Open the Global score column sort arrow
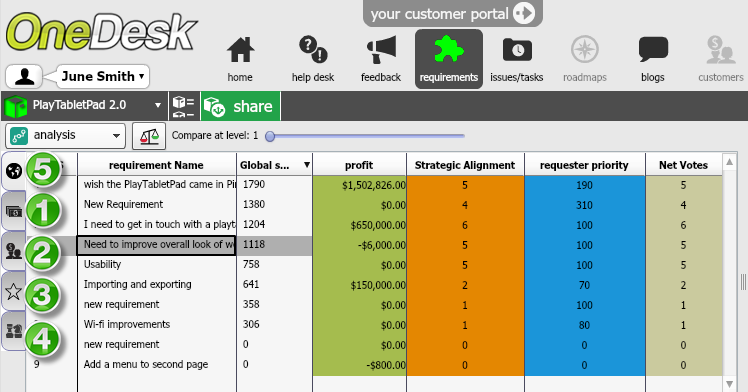This screenshot has height=392, width=748. pyautogui.click(x=307, y=165)
